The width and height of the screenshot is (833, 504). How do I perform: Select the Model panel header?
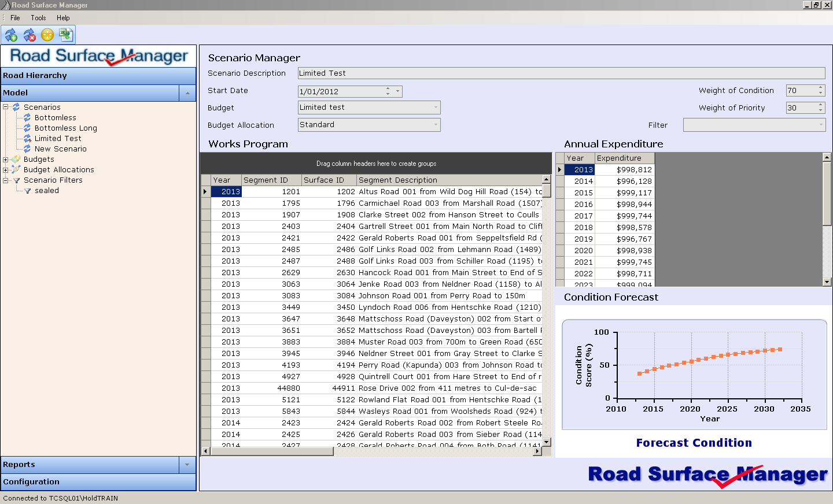[90, 93]
